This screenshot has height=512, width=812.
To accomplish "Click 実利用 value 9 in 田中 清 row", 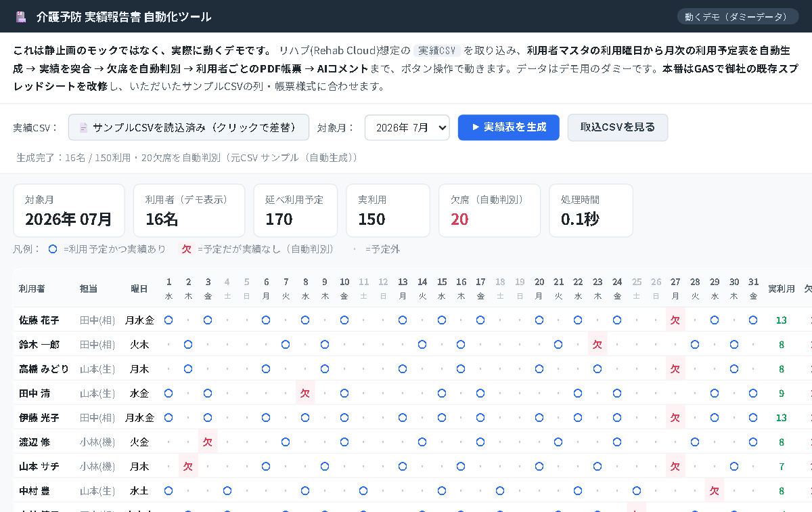I will (782, 393).
